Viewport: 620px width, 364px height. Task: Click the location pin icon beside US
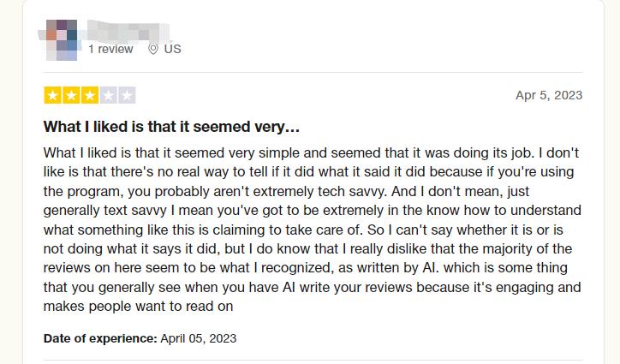click(154, 49)
